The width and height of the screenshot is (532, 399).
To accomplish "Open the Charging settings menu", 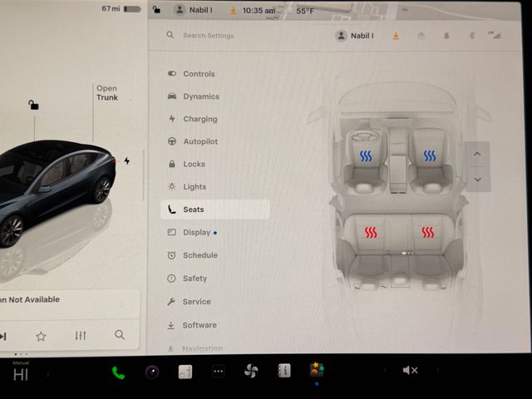I will tap(199, 119).
